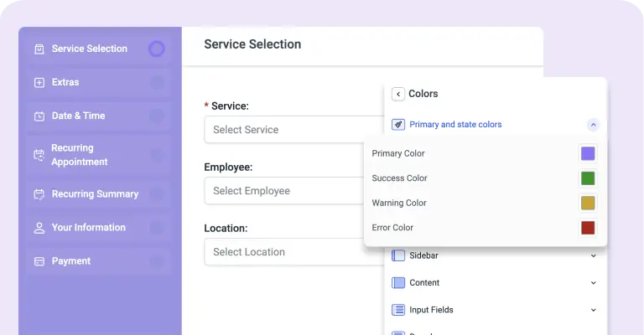Select the Payment step in sidebar

tap(99, 261)
